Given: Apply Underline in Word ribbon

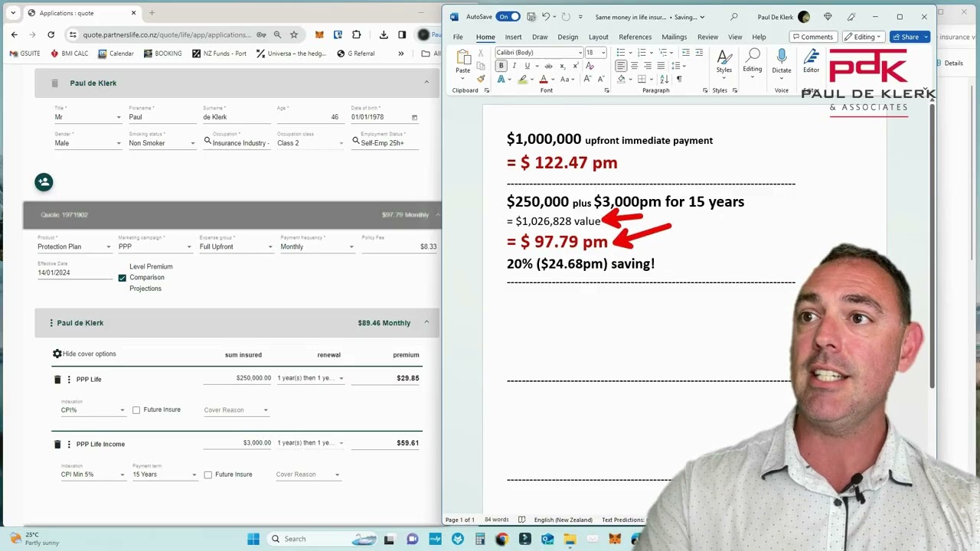Looking at the screenshot, I should (527, 66).
